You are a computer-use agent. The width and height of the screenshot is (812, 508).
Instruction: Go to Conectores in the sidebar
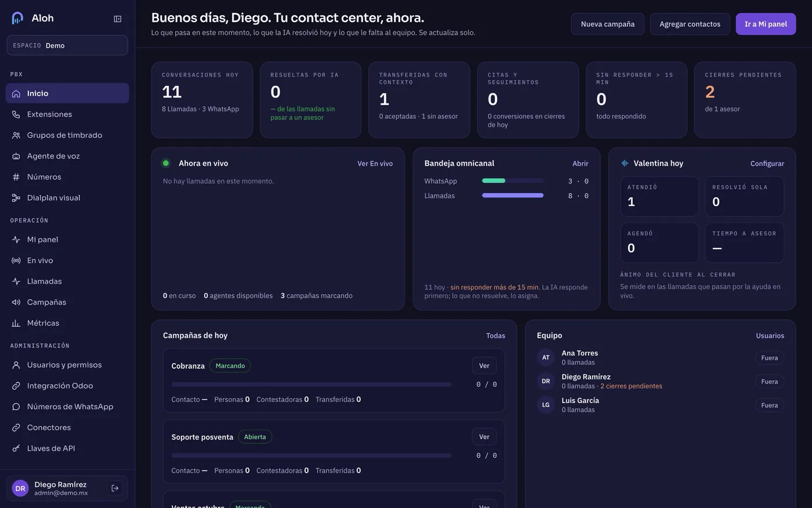[x=67, y=428]
